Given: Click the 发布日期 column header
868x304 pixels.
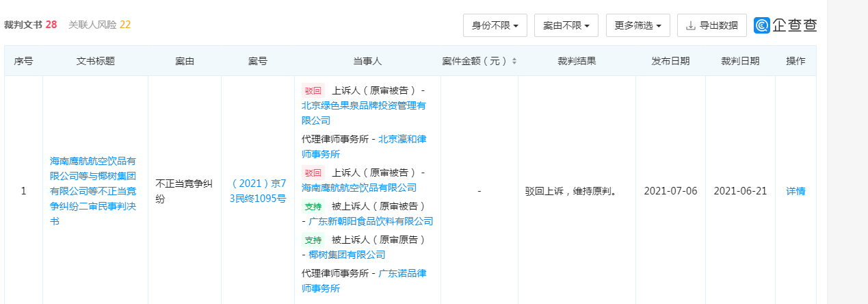Looking at the screenshot, I should click(670, 61).
